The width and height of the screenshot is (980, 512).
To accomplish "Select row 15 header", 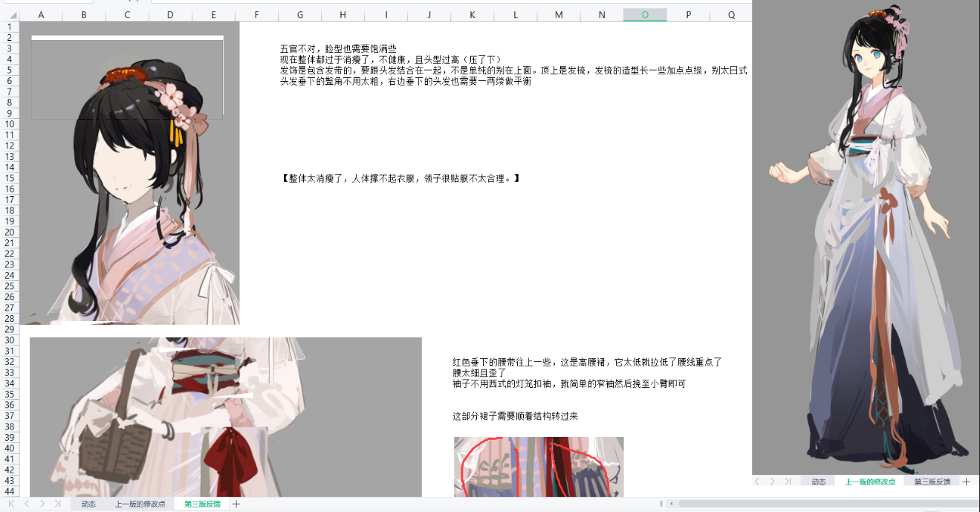I will click(10, 178).
